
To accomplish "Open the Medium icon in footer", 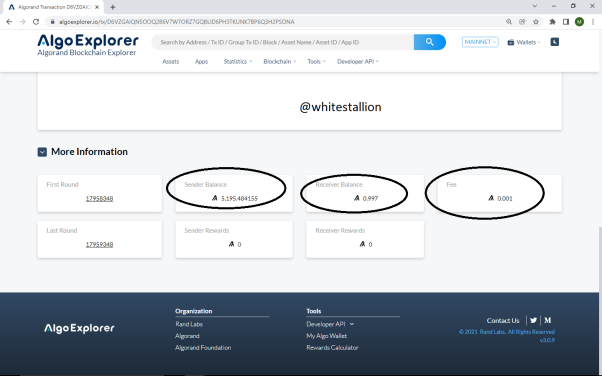I will click(x=548, y=320).
